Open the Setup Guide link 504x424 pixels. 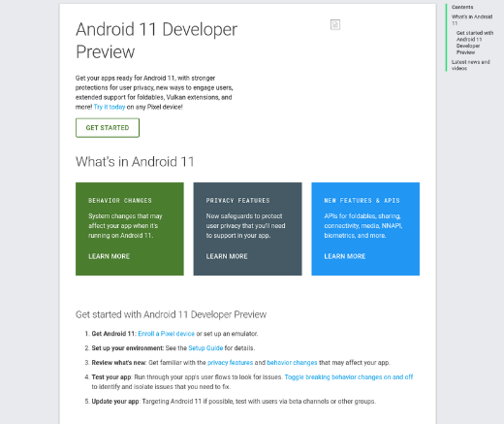[x=205, y=348]
